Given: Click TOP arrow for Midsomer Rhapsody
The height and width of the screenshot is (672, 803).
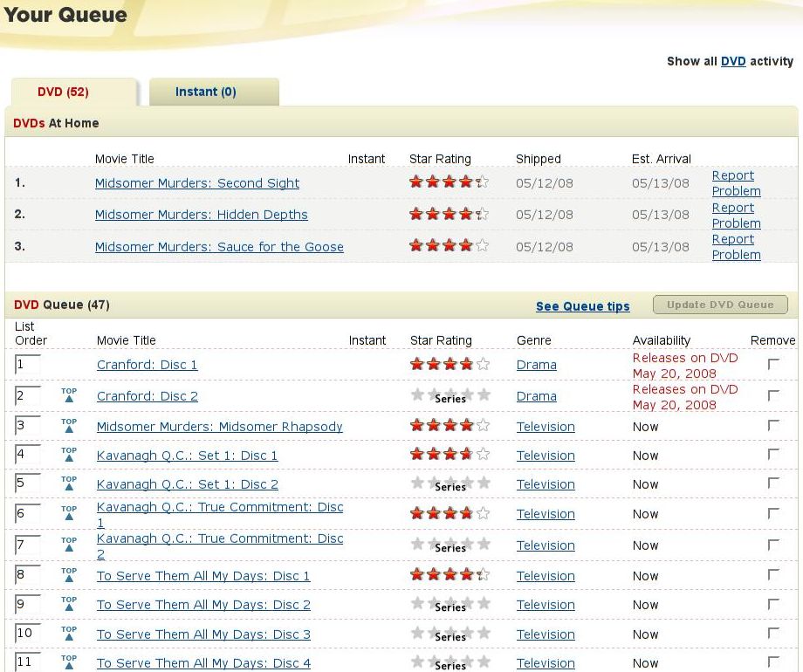Looking at the screenshot, I should pyautogui.click(x=69, y=426).
